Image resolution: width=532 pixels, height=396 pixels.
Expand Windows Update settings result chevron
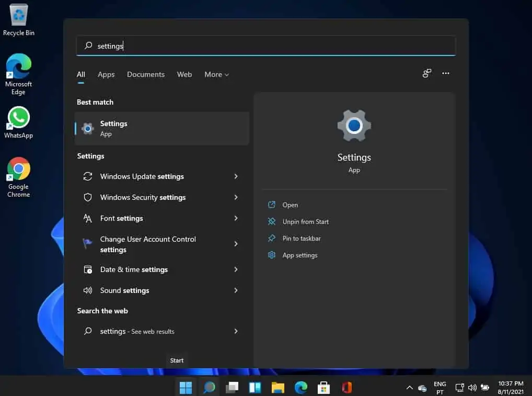[236, 176]
